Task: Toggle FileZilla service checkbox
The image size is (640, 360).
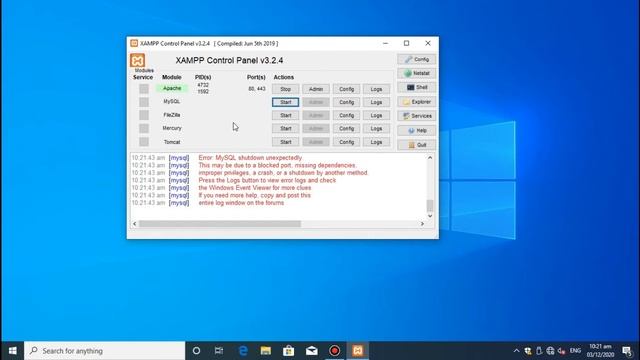Action: 144,115
